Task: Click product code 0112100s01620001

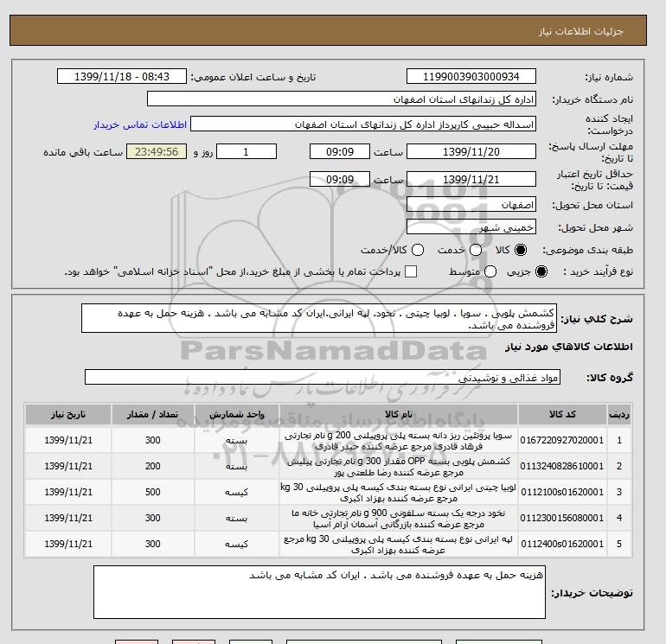Action: coord(562,492)
